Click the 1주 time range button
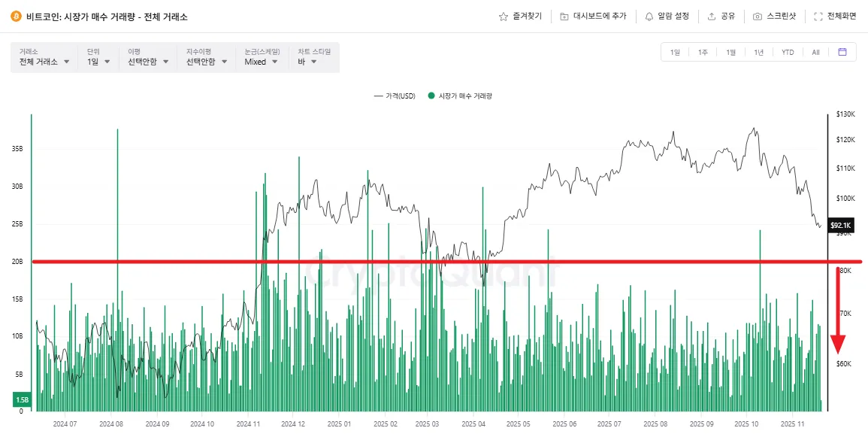The height and width of the screenshot is (434, 868). 703,52
